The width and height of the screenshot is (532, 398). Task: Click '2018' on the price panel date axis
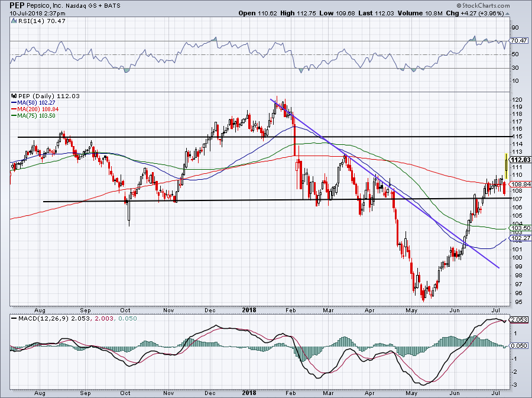coord(249,310)
